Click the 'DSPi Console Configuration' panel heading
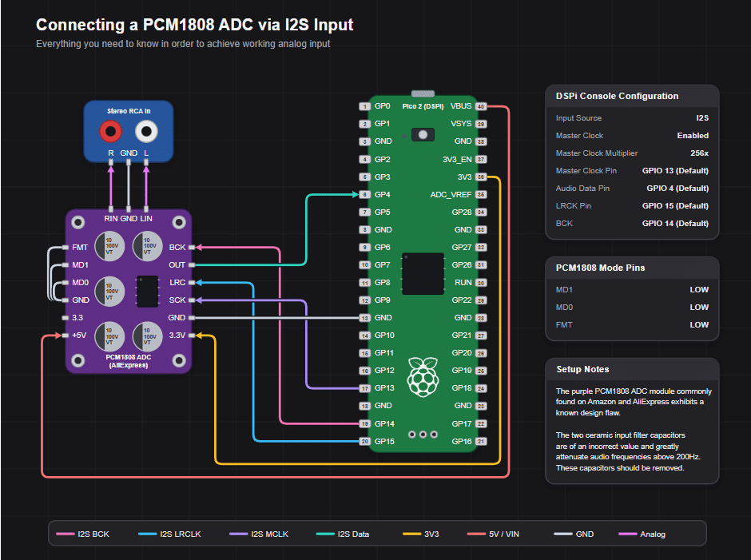The width and height of the screenshot is (751, 560). (x=617, y=96)
